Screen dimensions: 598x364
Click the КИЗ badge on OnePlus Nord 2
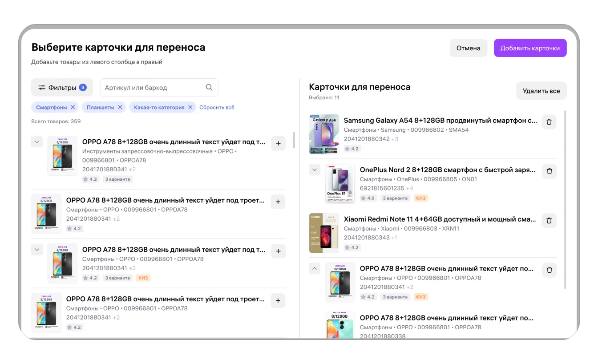pyautogui.click(x=421, y=198)
